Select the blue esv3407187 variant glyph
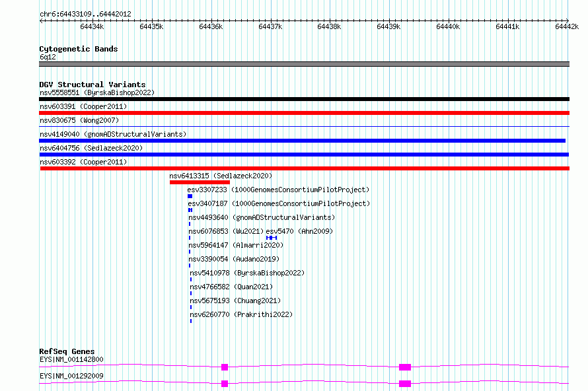Screen dimensions: 588x391 tap(190, 210)
